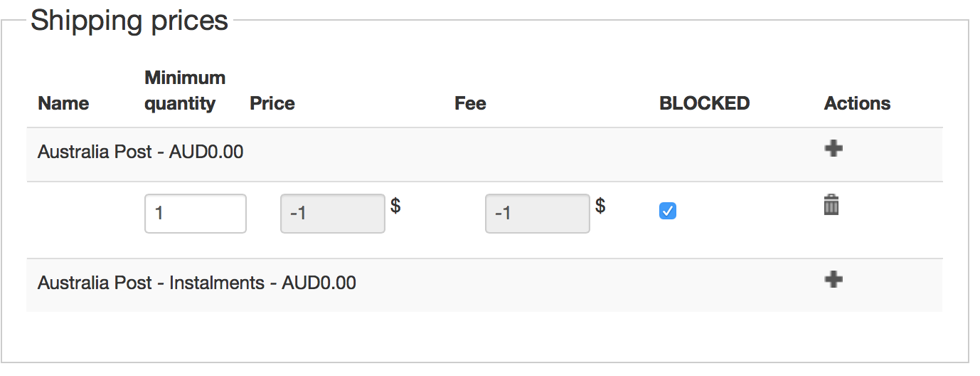Click the Fee column header

470,103
